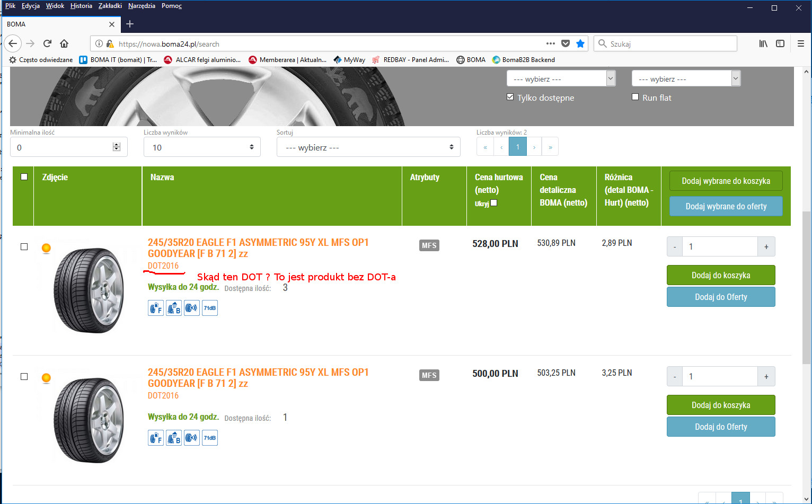Open the first wybierz filter dropdown
Screen dimensions: 812x504
[560, 79]
